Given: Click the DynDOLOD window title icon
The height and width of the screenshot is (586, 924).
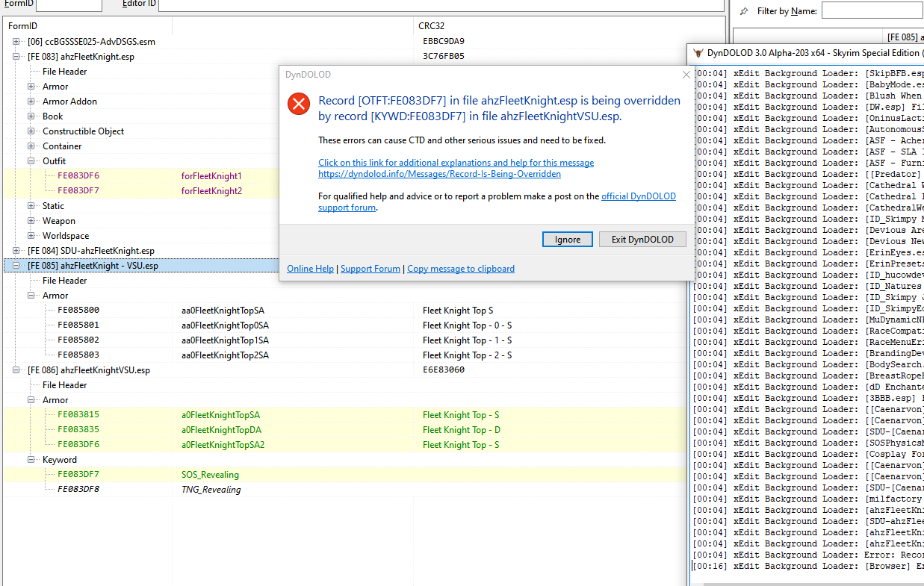Looking at the screenshot, I should (698, 53).
